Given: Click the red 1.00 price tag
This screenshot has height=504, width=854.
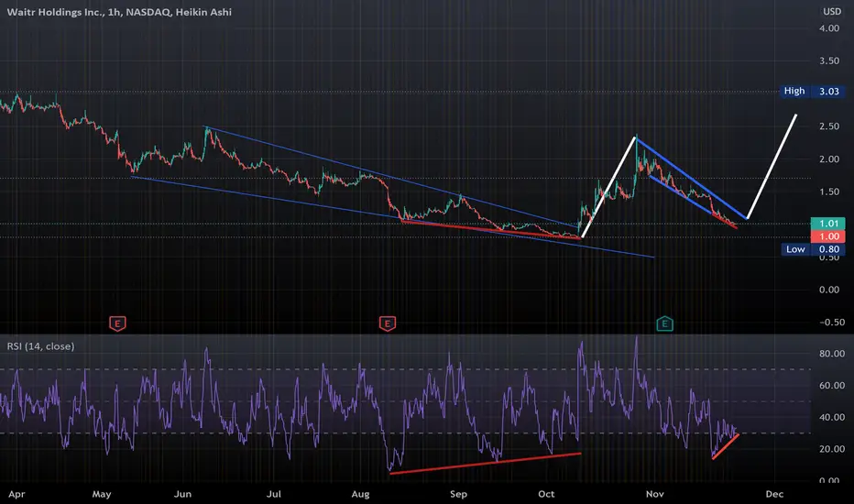Looking at the screenshot, I should tap(827, 236).
